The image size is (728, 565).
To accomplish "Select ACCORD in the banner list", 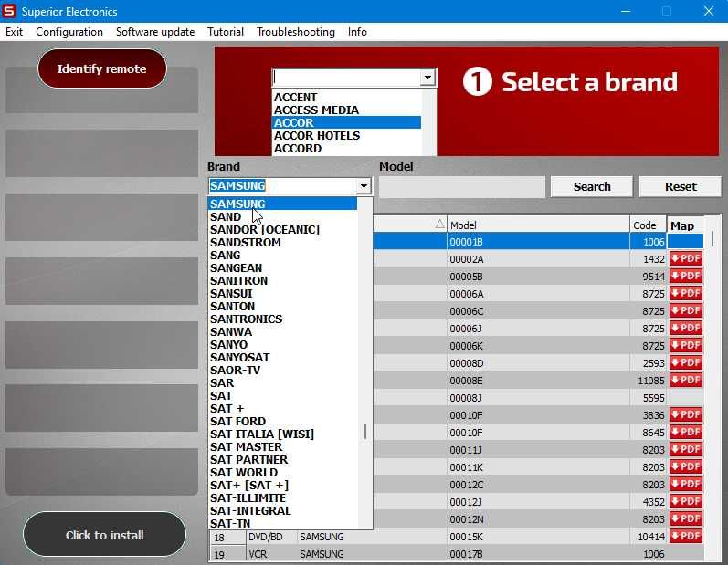I will tap(346, 148).
